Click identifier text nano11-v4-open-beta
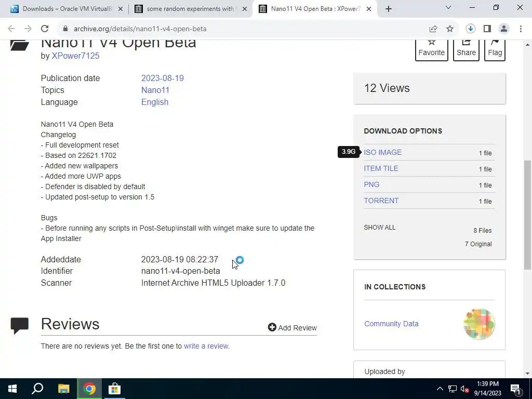This screenshot has height=399, width=532. 180,271
